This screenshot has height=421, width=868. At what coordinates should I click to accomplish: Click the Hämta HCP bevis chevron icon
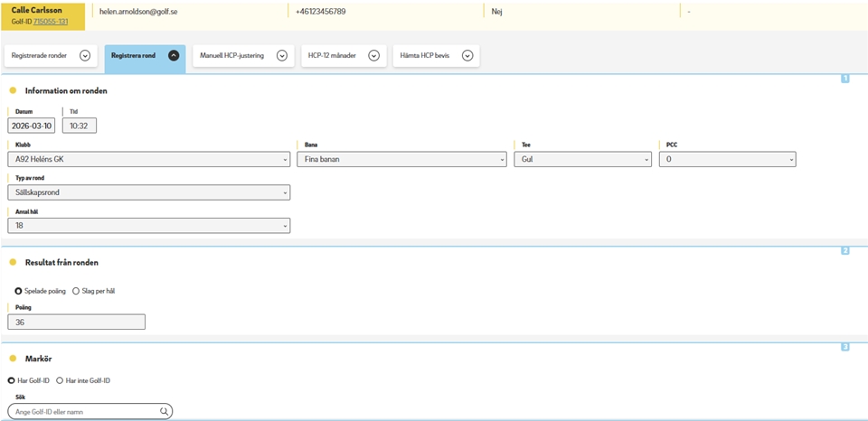[467, 55]
